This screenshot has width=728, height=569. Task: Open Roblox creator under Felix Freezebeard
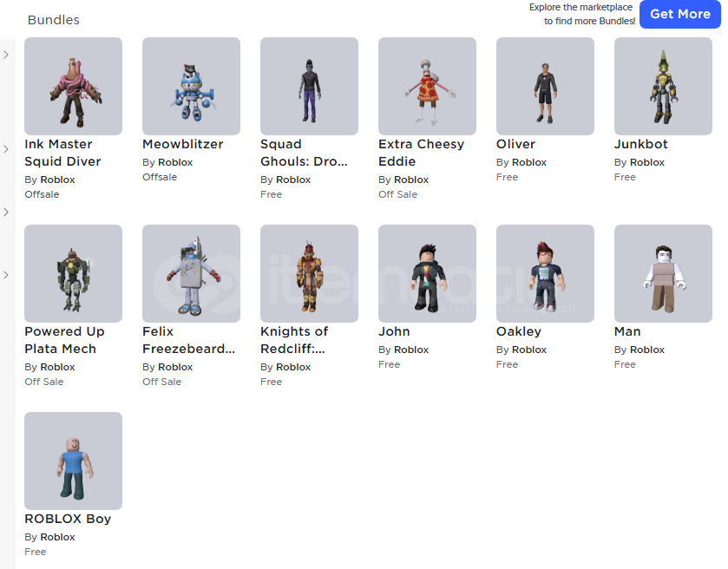[175, 367]
